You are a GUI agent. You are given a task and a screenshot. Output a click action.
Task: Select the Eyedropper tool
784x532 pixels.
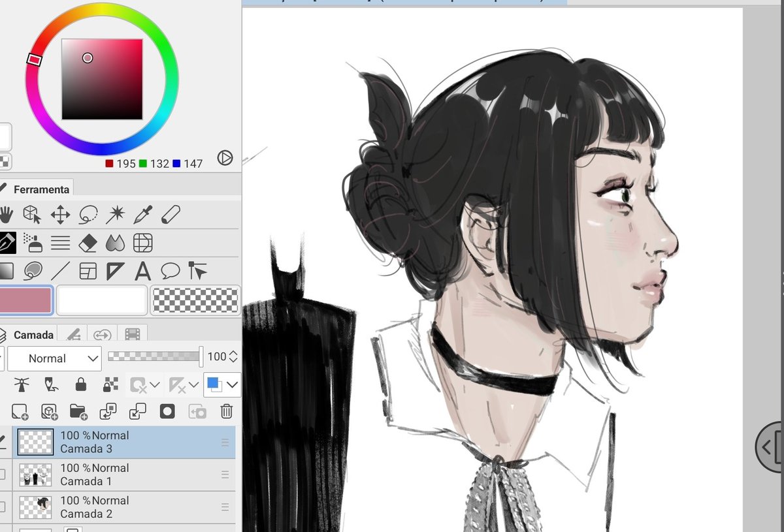[x=143, y=214]
